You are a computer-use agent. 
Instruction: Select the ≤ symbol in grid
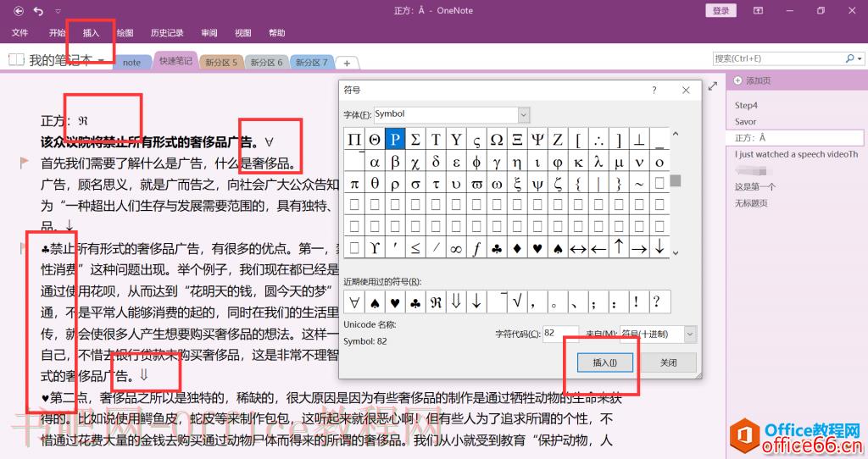coord(415,248)
